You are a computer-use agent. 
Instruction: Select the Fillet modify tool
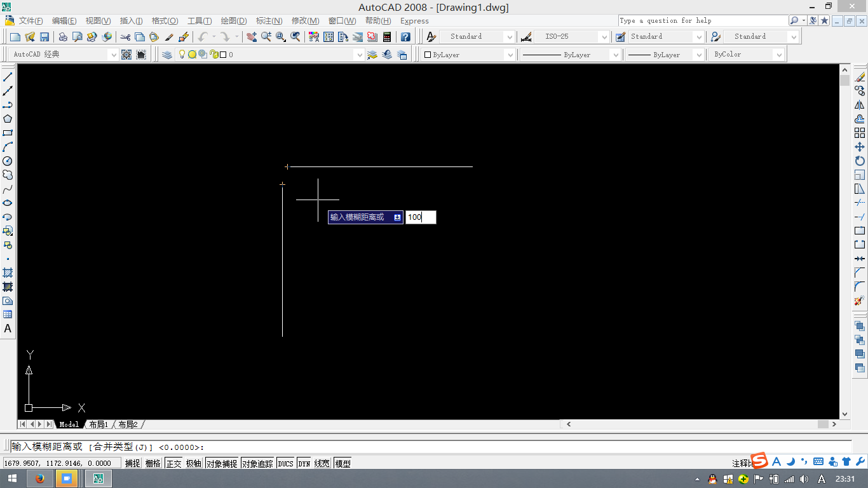[860, 287]
